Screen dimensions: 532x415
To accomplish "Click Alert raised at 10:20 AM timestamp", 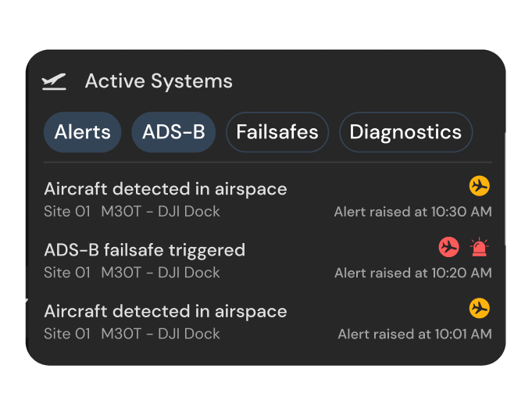I will pos(413,273).
